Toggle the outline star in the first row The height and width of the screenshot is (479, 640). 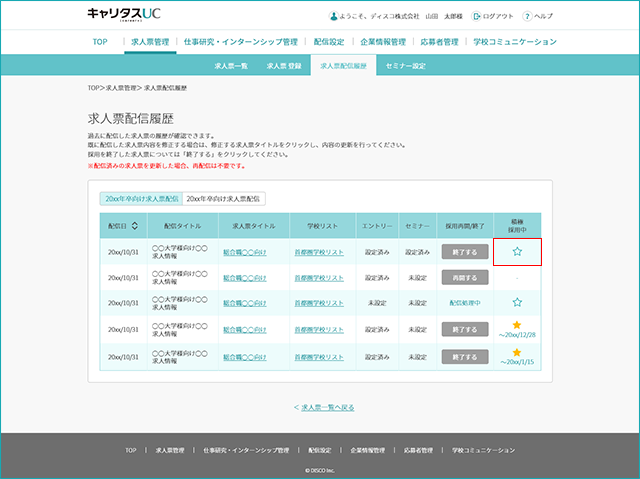tap(517, 251)
